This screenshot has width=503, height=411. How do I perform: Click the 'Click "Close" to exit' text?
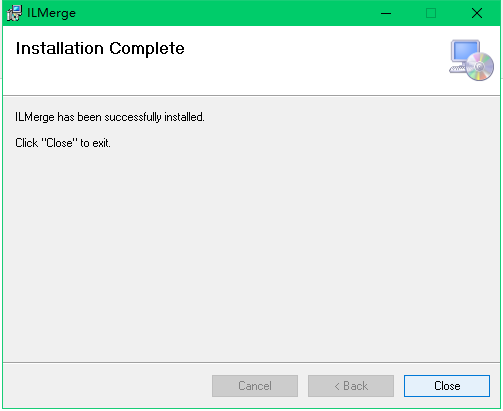pos(63,143)
